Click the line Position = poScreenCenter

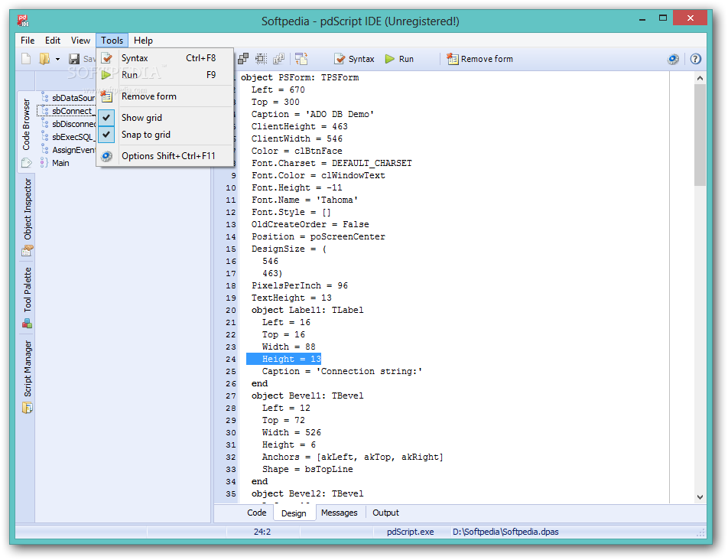pos(318,236)
